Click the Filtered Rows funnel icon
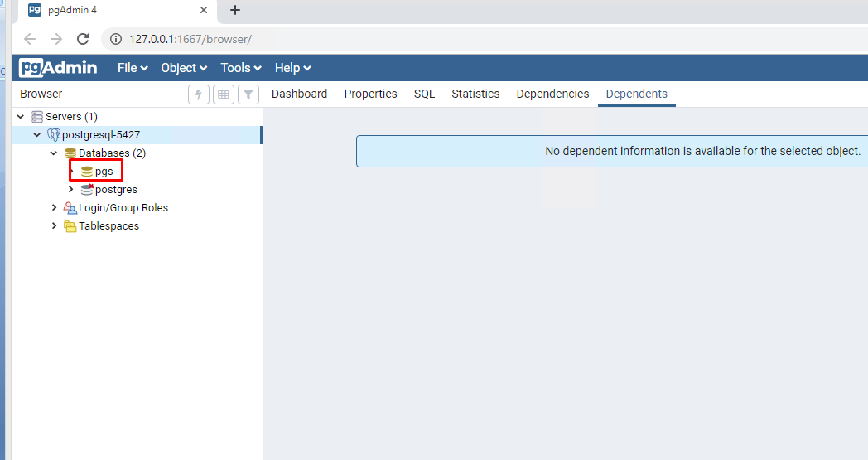 click(248, 94)
